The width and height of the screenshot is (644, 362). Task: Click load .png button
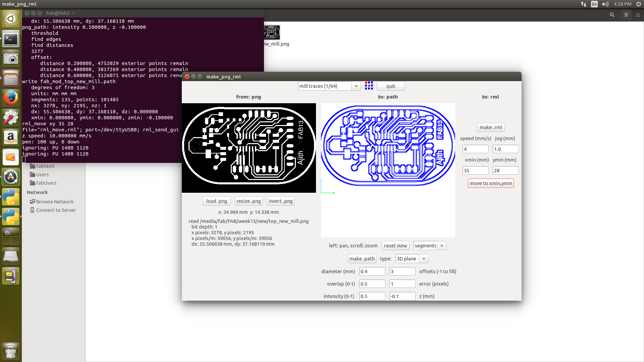click(x=217, y=201)
